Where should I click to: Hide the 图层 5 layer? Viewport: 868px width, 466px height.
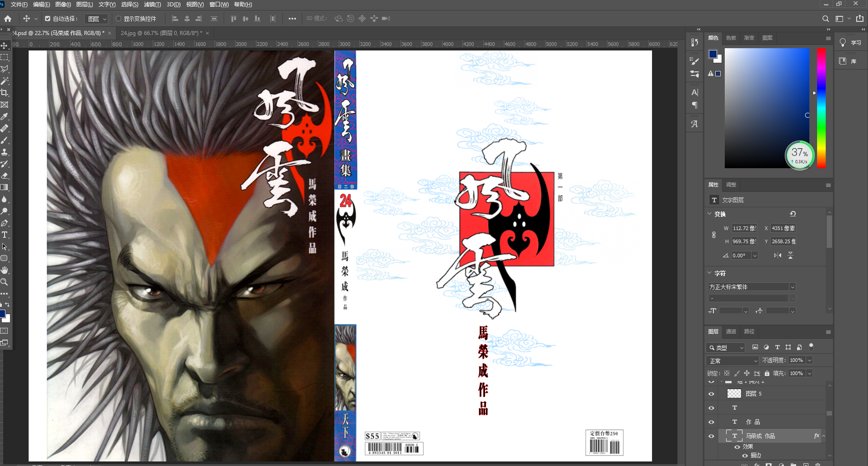(x=712, y=394)
